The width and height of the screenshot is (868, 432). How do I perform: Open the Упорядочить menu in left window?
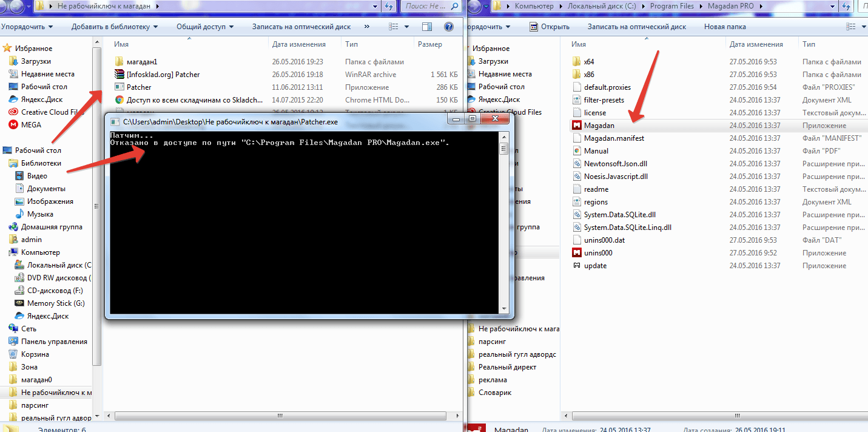click(x=27, y=27)
